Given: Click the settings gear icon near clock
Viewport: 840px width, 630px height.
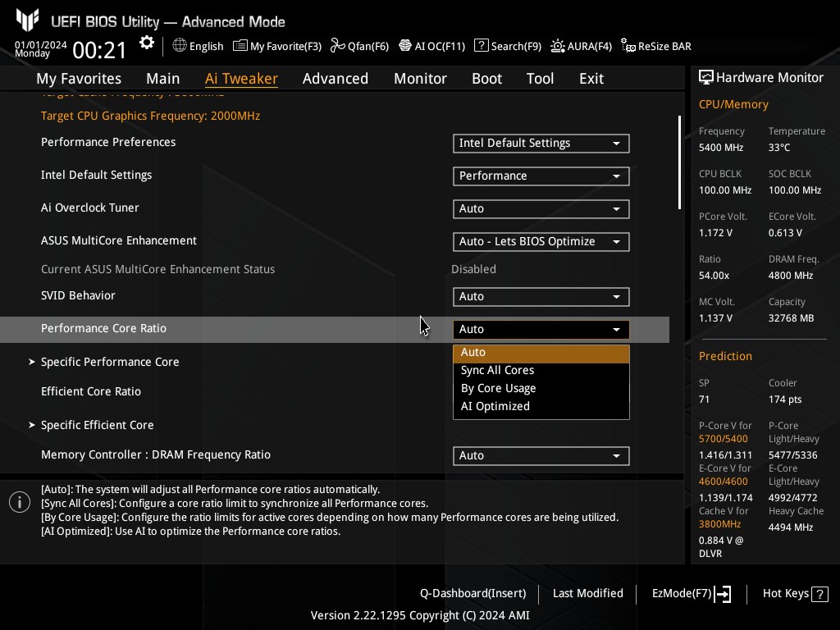Looking at the screenshot, I should [x=147, y=43].
